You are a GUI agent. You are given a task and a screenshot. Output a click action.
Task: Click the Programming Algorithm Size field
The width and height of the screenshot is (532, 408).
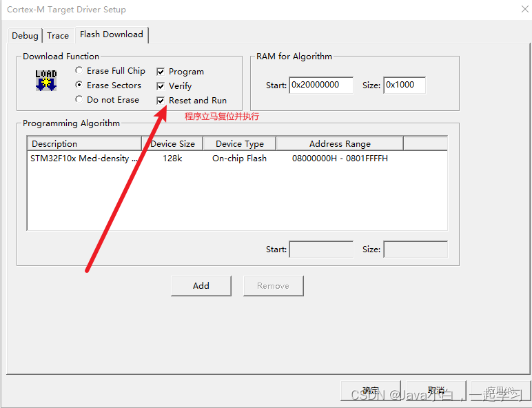416,249
